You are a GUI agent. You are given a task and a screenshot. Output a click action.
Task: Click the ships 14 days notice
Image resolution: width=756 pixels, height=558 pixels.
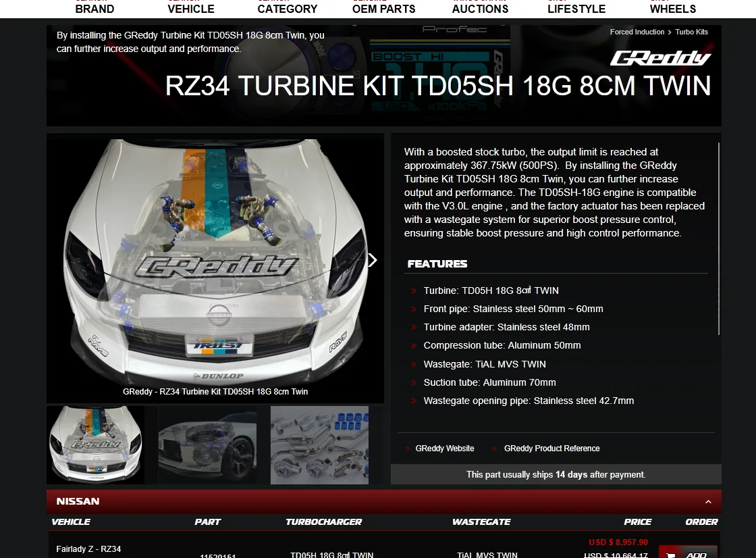556,474
